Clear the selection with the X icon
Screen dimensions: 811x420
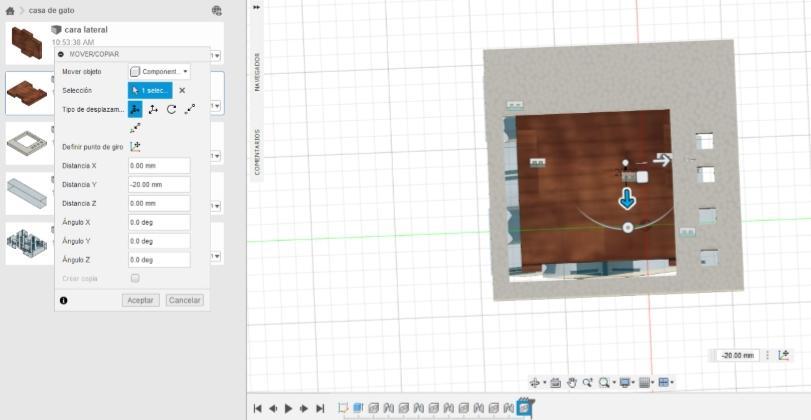point(182,91)
